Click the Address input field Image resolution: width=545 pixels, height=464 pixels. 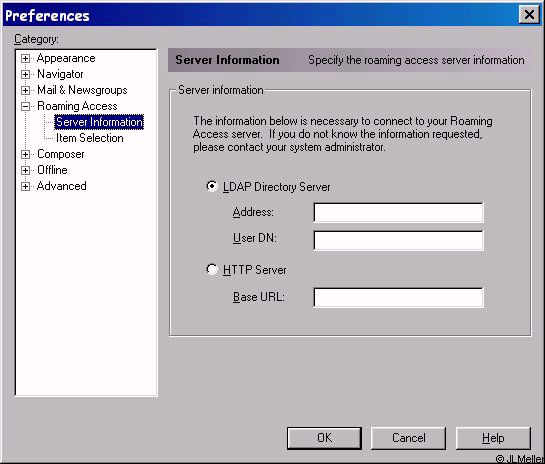tap(398, 212)
